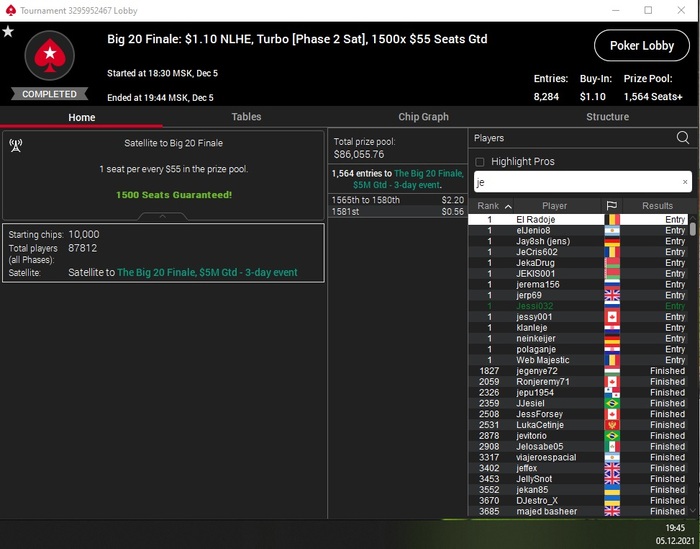The image size is (700, 549).
Task: Click the player search input field
Action: 582,182
